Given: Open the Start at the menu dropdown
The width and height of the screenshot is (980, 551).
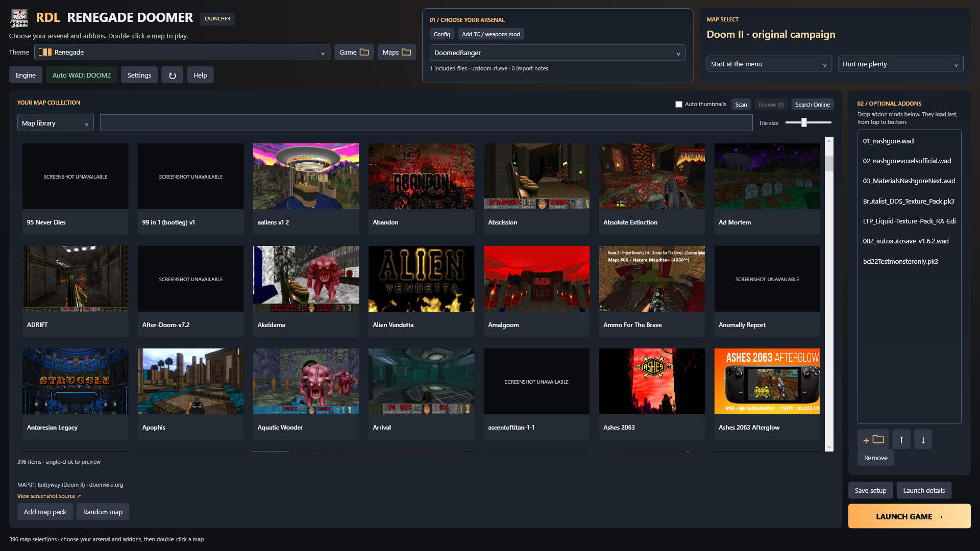Looking at the screenshot, I should (769, 64).
